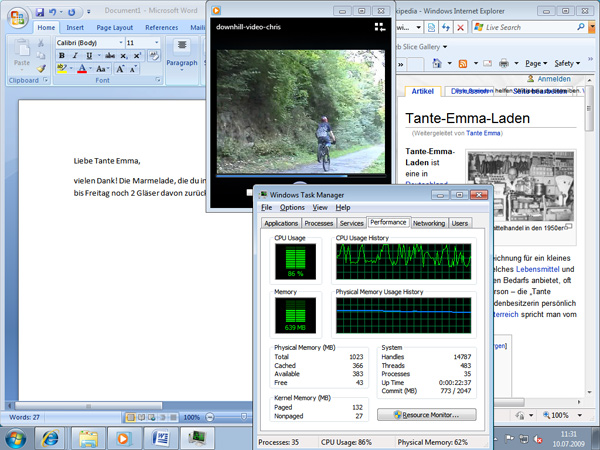Clear formatting with the eraser icon
Viewport: 600px width, 450px height.
coord(154,56)
